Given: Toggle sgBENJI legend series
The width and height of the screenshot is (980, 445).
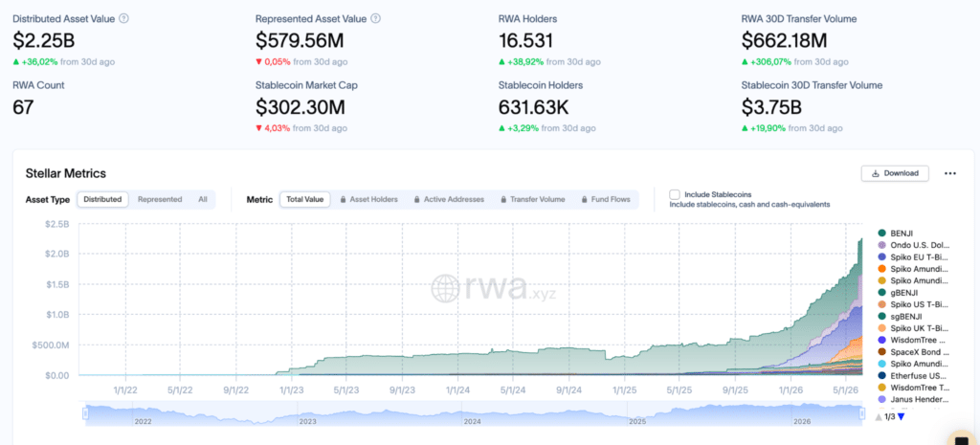Looking at the screenshot, I should 900,316.
